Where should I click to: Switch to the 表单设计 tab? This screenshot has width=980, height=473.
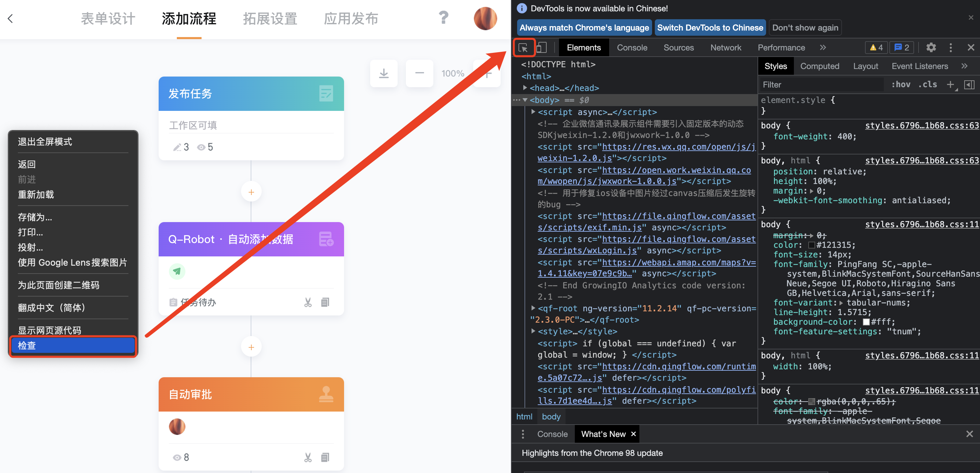[x=108, y=19]
